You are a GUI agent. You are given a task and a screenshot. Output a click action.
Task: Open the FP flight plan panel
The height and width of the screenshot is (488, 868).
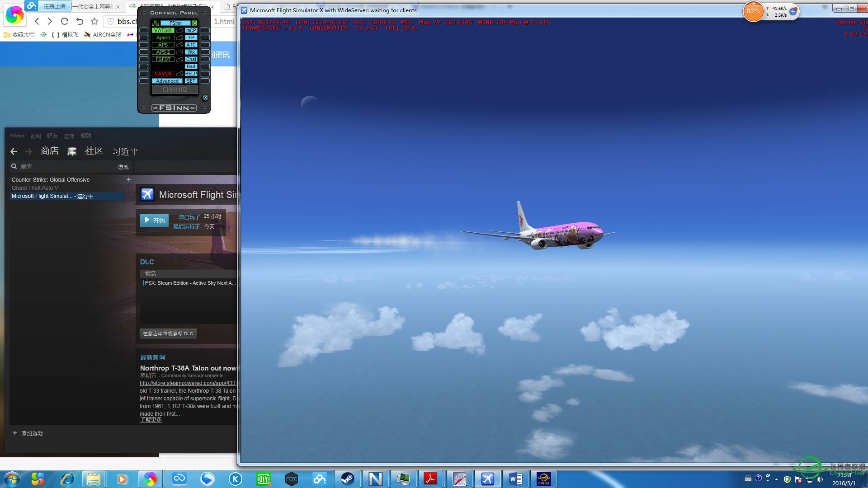click(x=191, y=38)
